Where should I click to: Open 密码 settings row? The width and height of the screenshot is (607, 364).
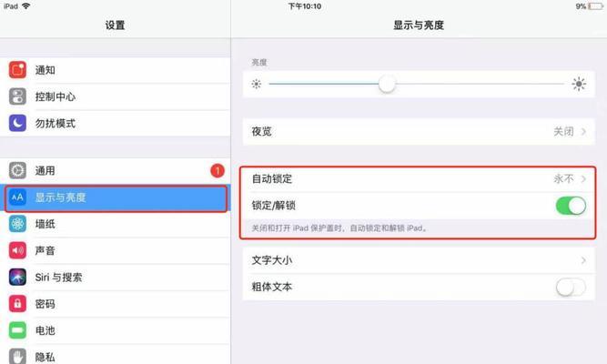coord(116,304)
